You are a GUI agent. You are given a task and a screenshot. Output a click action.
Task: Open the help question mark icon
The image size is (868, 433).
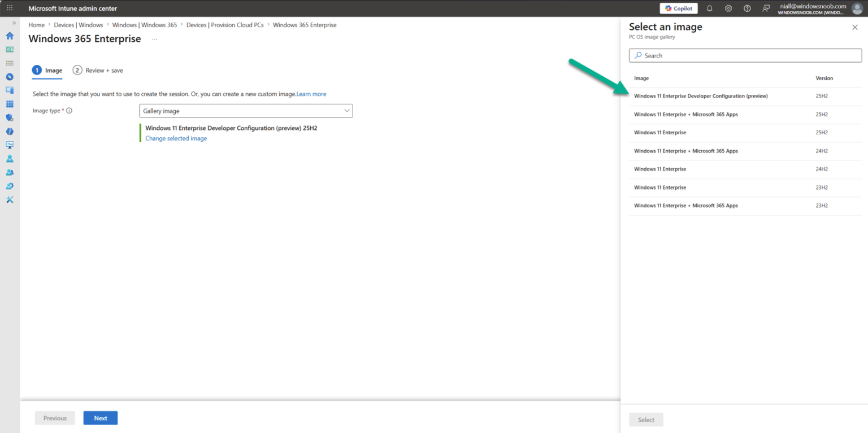click(x=747, y=8)
